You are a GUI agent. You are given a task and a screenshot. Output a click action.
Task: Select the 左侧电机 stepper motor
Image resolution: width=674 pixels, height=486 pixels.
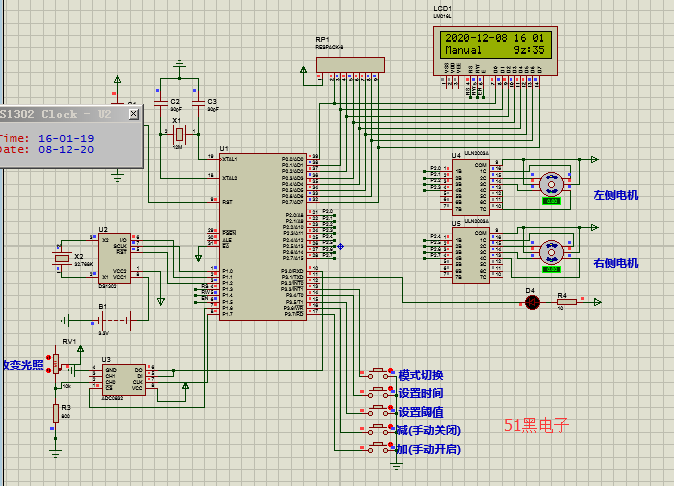[549, 183]
